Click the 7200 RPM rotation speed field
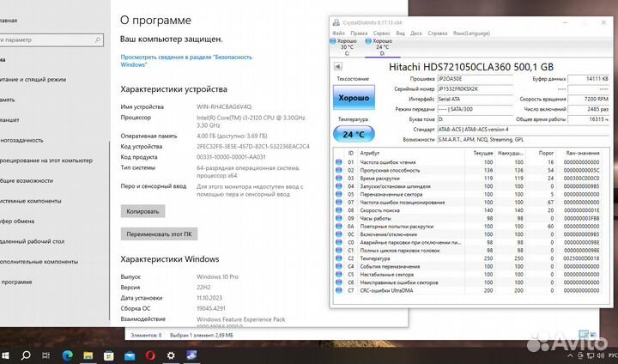Image resolution: width=618 pixels, height=364 pixels. 589,99
